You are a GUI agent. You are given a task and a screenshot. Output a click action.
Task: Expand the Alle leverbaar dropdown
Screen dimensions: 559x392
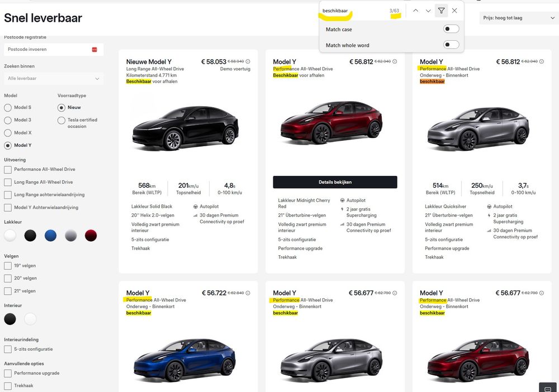pyautogui.click(x=54, y=78)
